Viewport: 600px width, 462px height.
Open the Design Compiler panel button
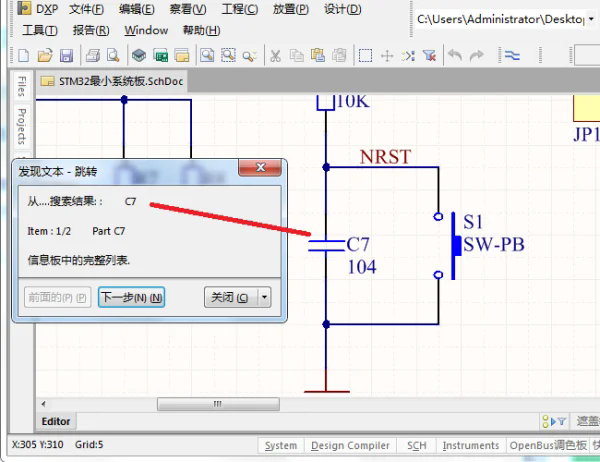point(350,446)
